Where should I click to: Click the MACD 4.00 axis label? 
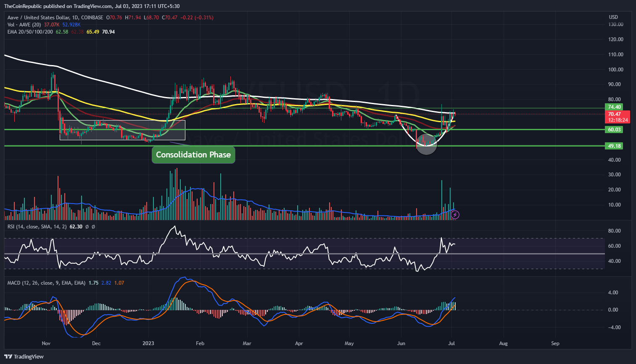(x=613, y=293)
